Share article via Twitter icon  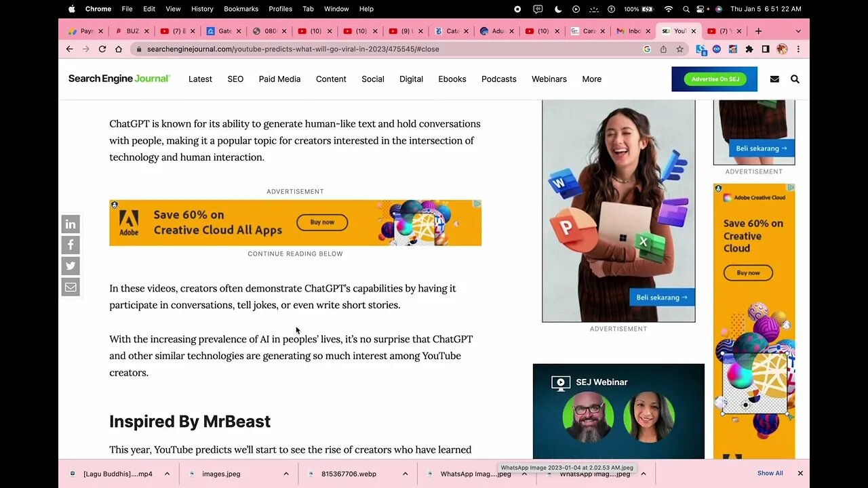click(x=71, y=266)
